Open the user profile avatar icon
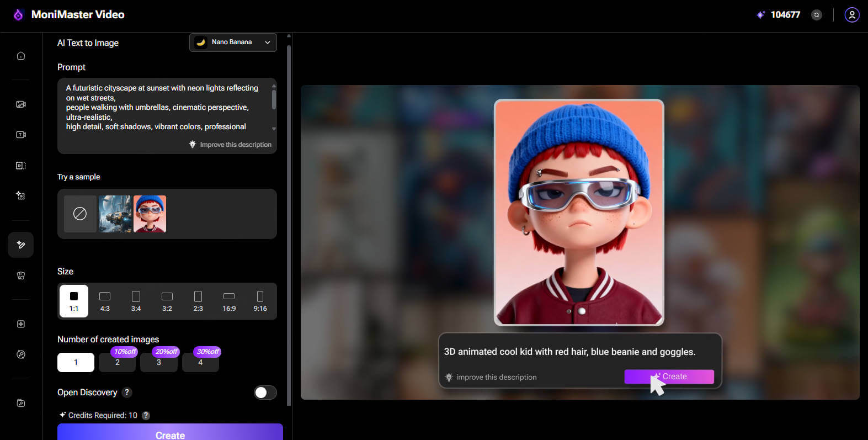The width and height of the screenshot is (868, 440). (852, 15)
